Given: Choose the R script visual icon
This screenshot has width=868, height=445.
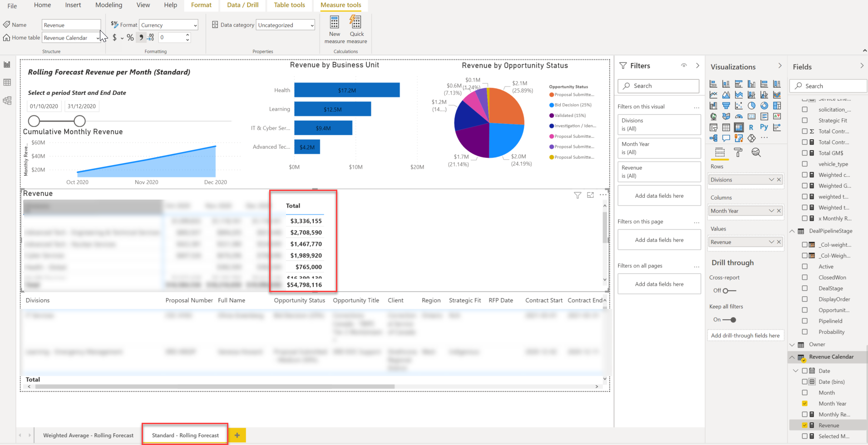Looking at the screenshot, I should (751, 127).
